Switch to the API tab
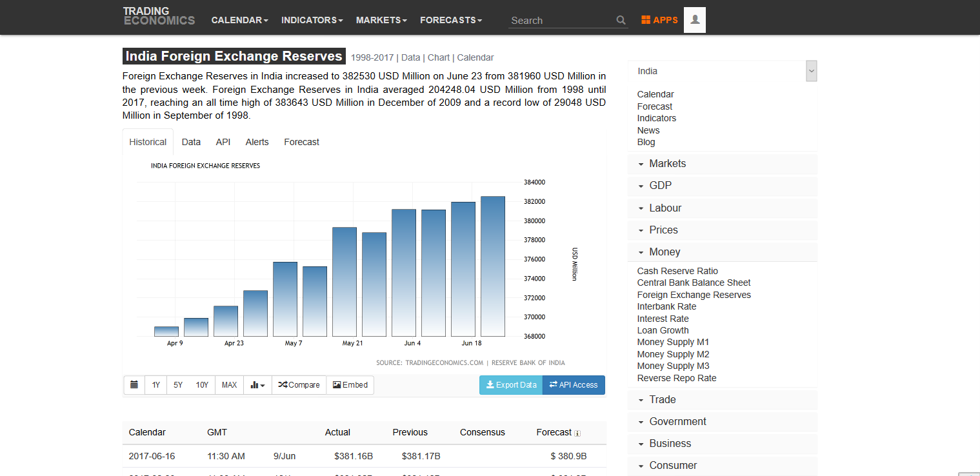 pyautogui.click(x=223, y=142)
